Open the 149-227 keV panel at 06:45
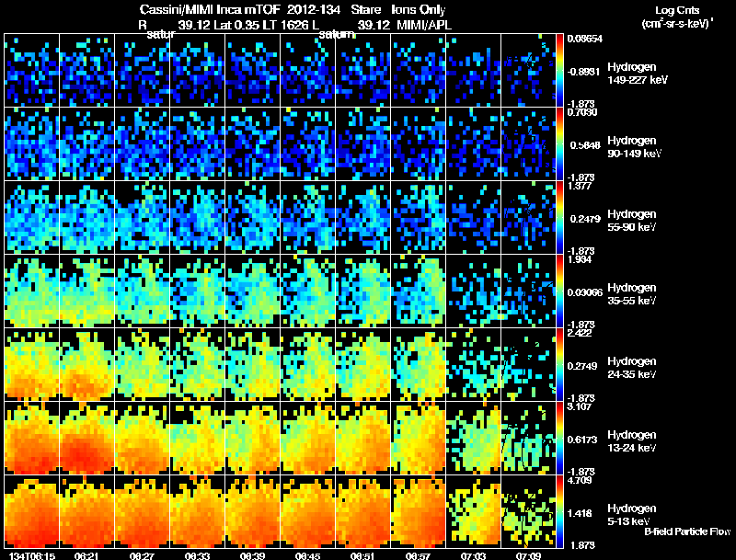 [x=308, y=71]
